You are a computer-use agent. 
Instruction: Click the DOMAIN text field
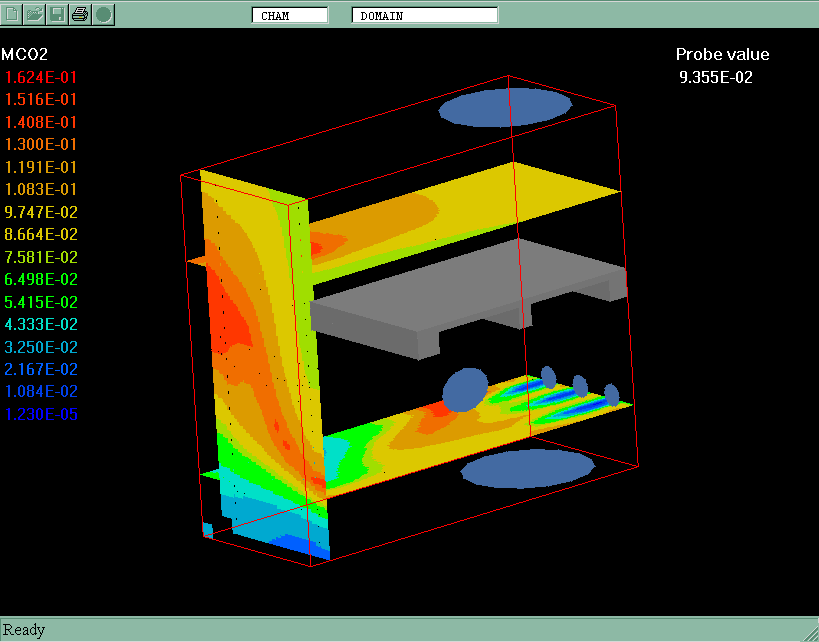click(x=424, y=15)
